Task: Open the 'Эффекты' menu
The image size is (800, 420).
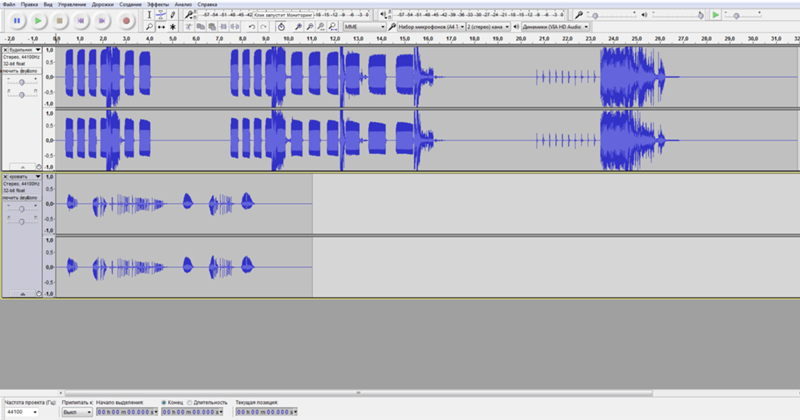Action: pyautogui.click(x=158, y=5)
